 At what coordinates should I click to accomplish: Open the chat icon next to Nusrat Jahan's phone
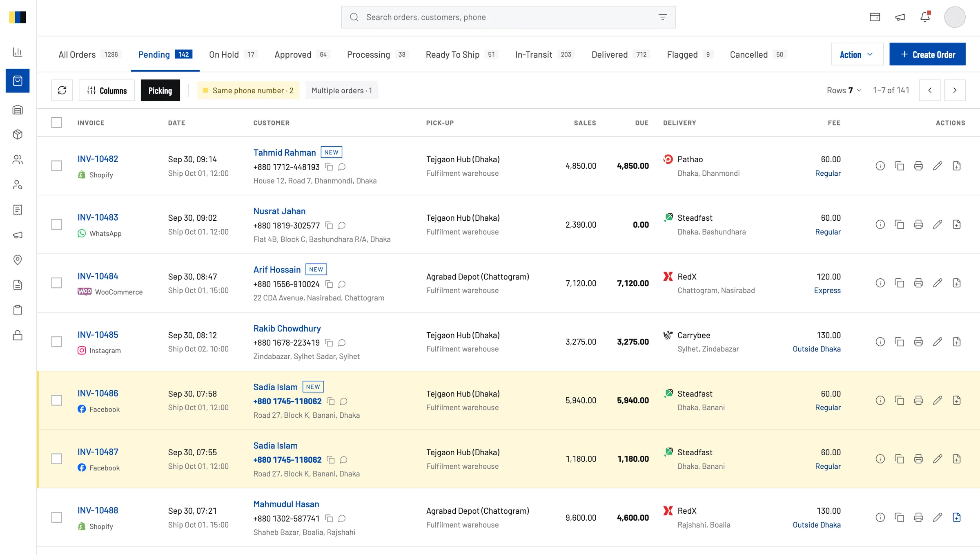[342, 225]
